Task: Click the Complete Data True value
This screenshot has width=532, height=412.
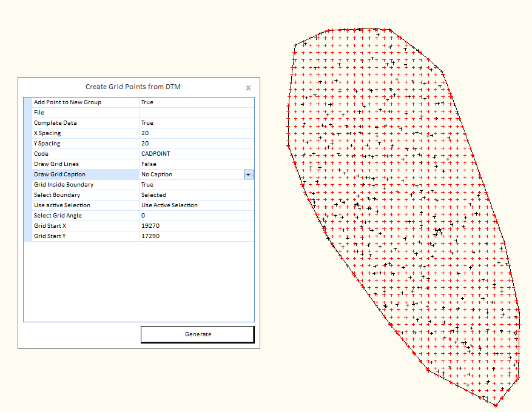Action: coord(196,123)
